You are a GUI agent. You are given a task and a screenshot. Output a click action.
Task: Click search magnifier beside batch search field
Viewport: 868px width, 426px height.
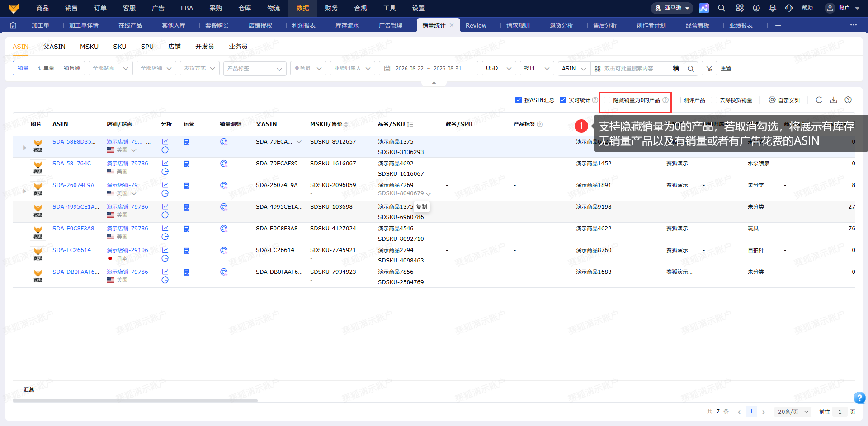(x=691, y=69)
